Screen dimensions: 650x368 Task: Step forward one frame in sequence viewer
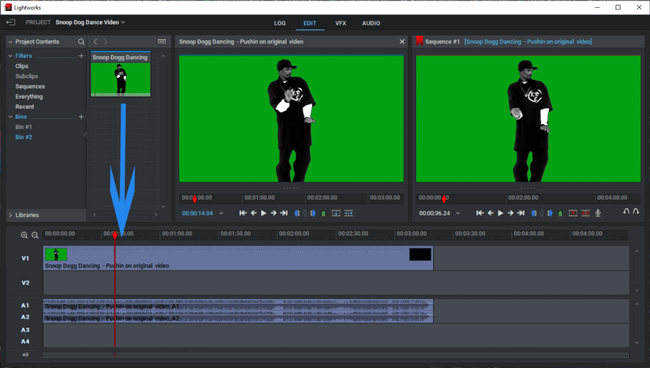[511, 213]
